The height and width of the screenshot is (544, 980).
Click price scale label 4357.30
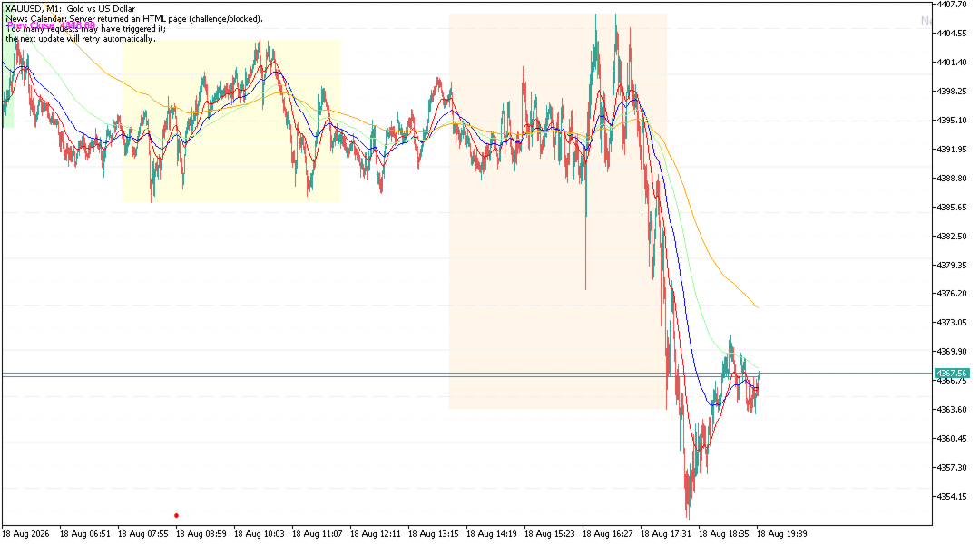951,468
